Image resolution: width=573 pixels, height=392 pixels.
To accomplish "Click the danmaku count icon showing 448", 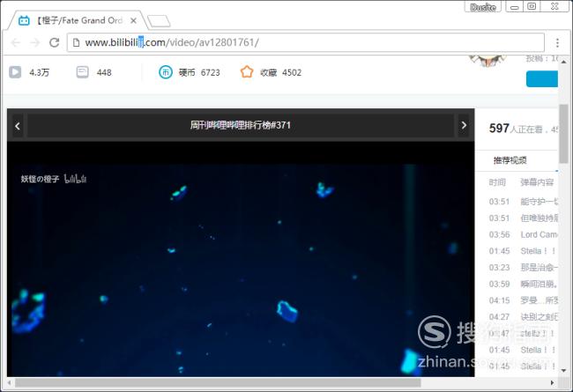I will pos(82,72).
